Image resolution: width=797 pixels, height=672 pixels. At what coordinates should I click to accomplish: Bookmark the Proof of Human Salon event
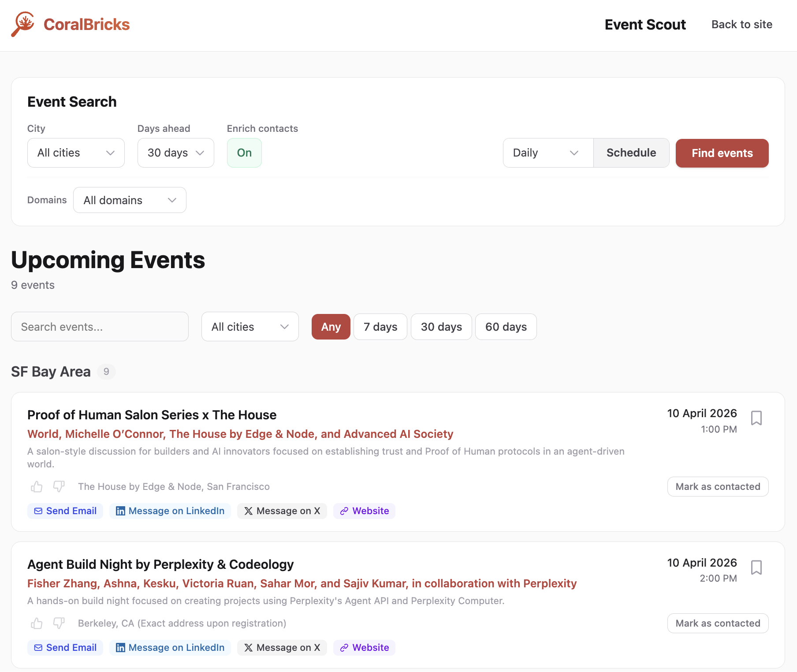(x=757, y=418)
